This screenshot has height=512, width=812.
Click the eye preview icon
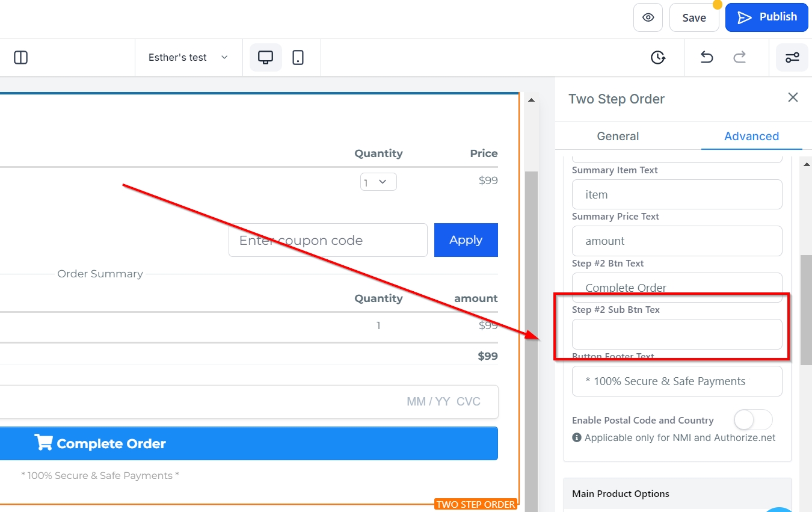coord(648,17)
